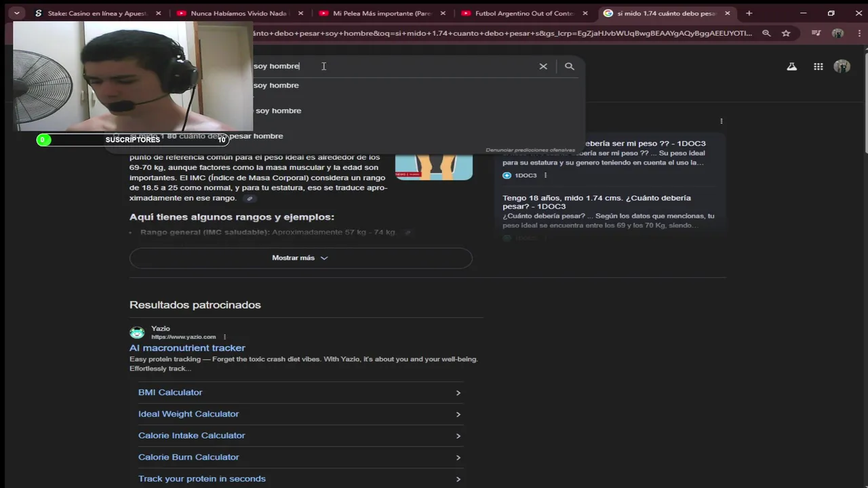
Task: Open the Search Labs flask icon
Action: click(x=791, y=66)
